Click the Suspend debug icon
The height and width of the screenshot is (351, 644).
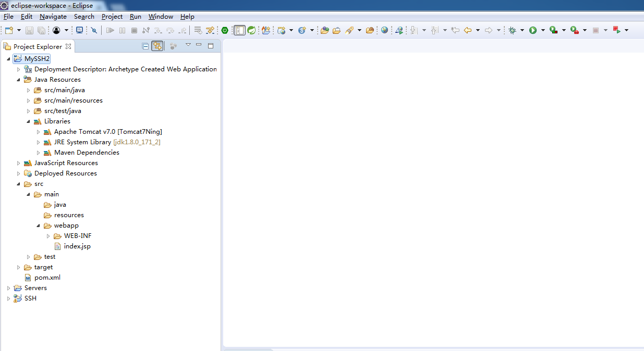point(122,30)
